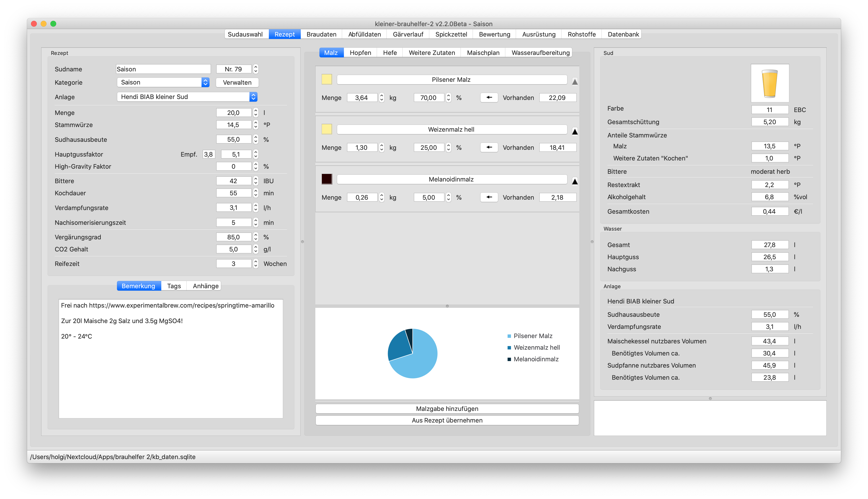Click left arrow icon in Pilsener Malz row

point(489,98)
